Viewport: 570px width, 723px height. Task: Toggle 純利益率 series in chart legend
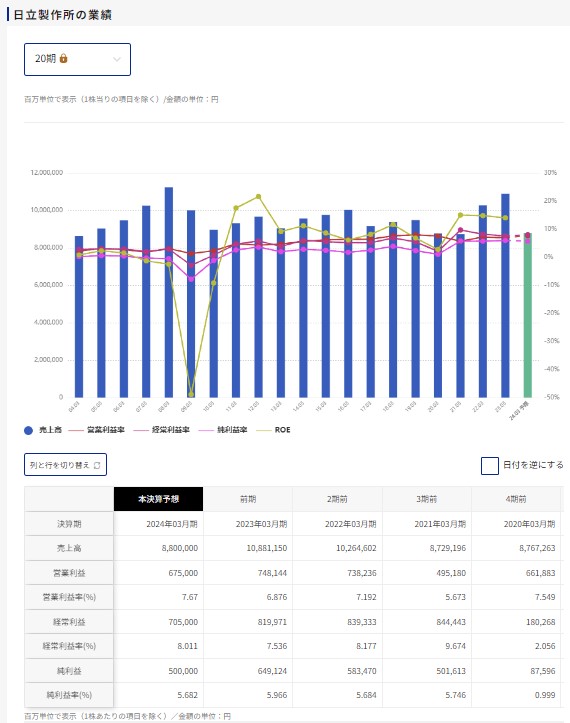click(223, 430)
